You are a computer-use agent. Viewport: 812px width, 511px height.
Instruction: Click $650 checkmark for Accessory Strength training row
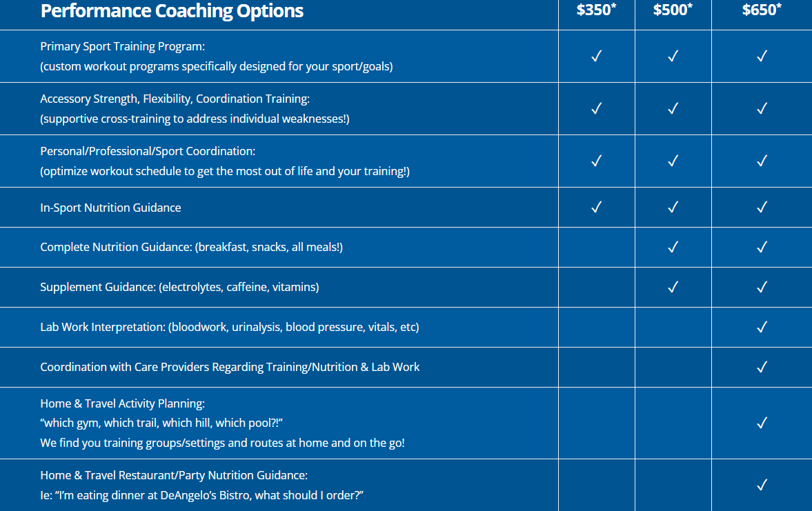point(762,108)
